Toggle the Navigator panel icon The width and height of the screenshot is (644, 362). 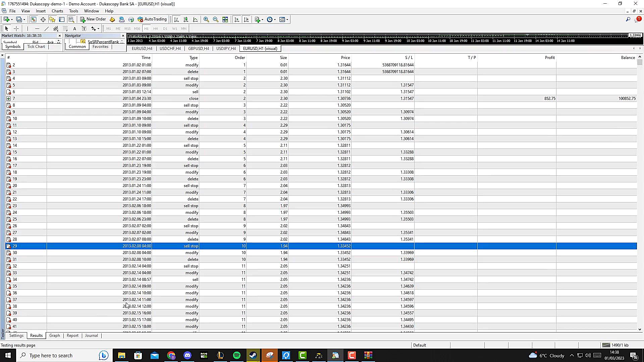(x=52, y=19)
